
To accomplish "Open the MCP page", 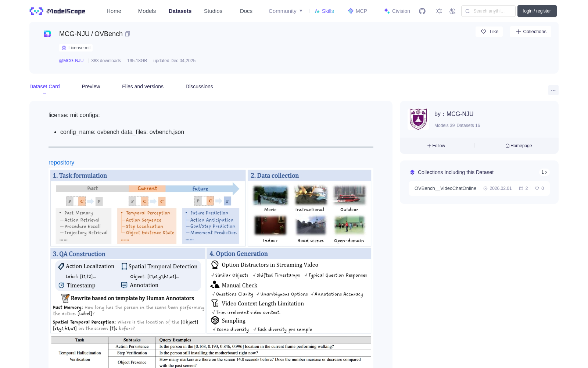I will point(358,11).
